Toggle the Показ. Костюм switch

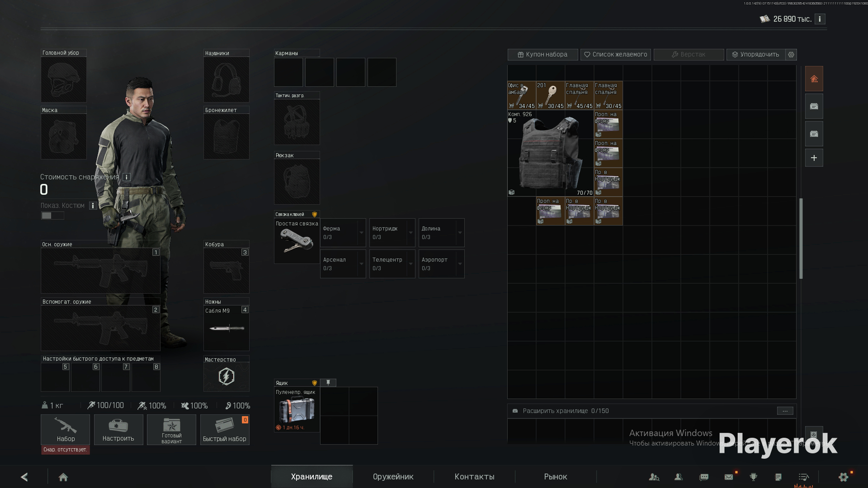click(x=52, y=216)
